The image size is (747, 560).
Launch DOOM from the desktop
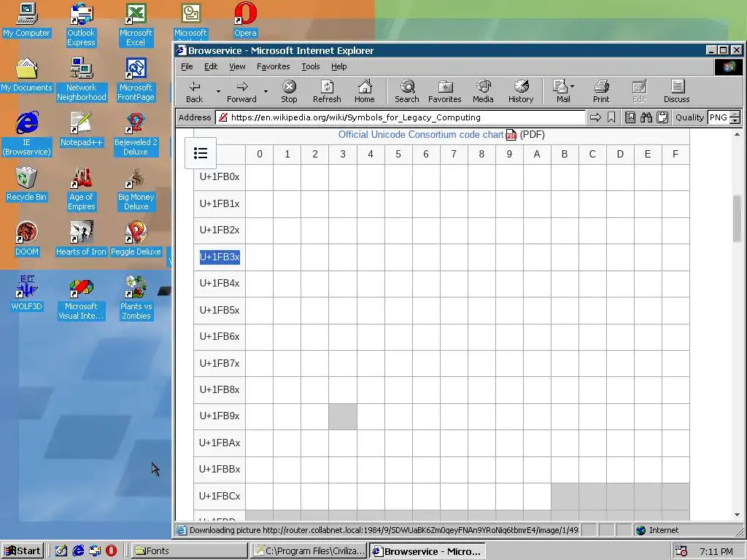(x=27, y=238)
